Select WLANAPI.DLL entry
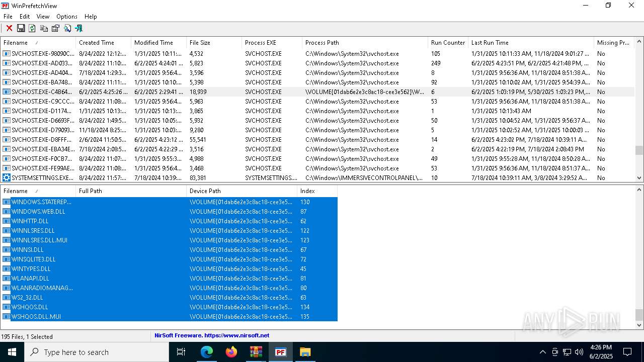 pyautogui.click(x=169, y=279)
